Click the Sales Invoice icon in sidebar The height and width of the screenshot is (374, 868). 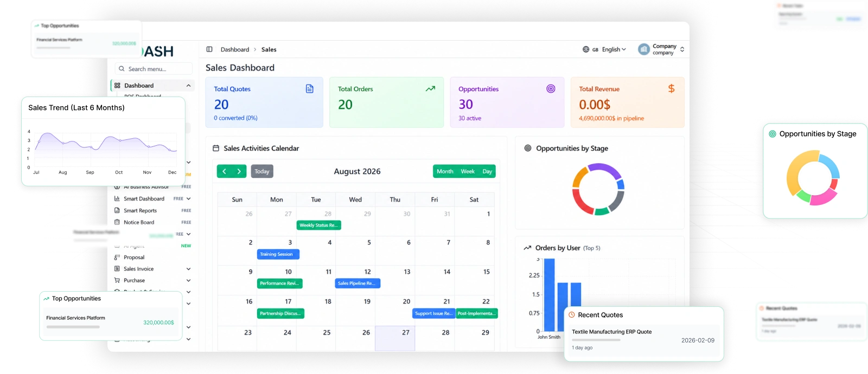point(117,269)
